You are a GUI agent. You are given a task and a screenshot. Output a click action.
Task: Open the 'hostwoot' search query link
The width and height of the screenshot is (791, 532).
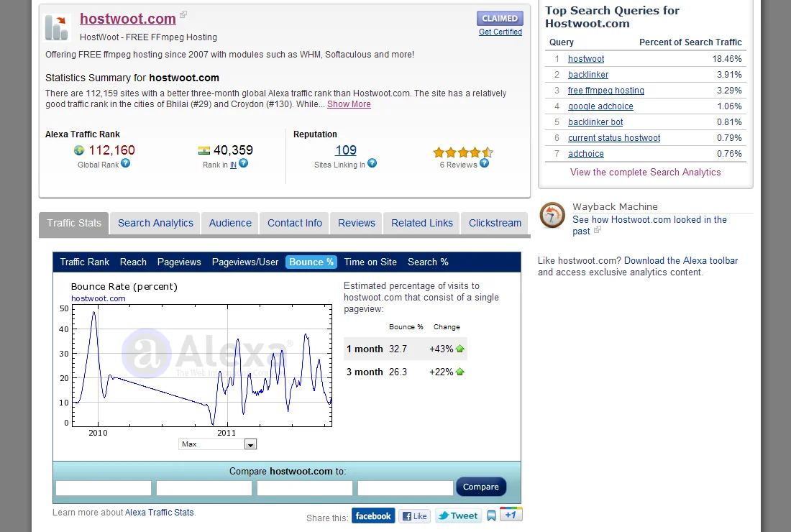click(586, 59)
